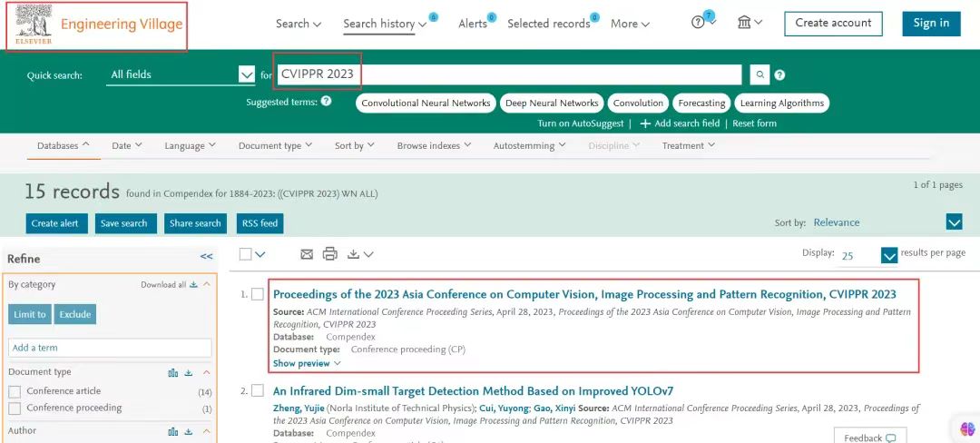
Task: Toggle the select-all results checkbox
Action: [x=246, y=254]
